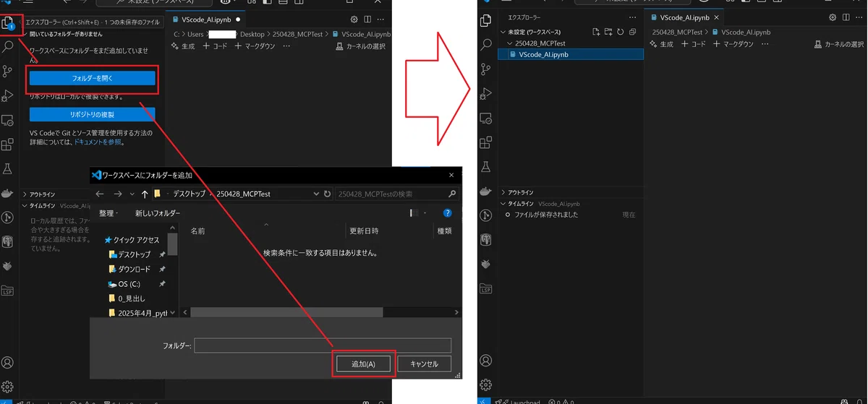The height and width of the screenshot is (404, 868).
Task: Select デスクトップ in dialog quick access
Action: pyautogui.click(x=134, y=254)
